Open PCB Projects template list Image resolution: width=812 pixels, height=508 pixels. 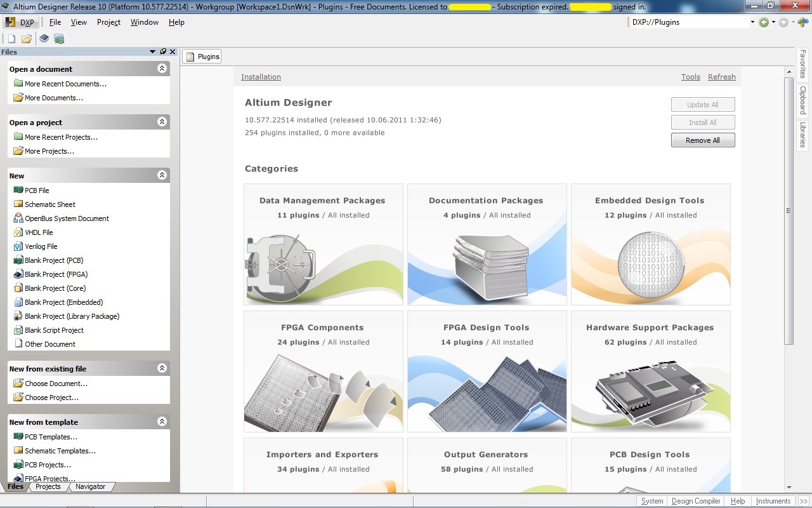pyautogui.click(x=48, y=465)
